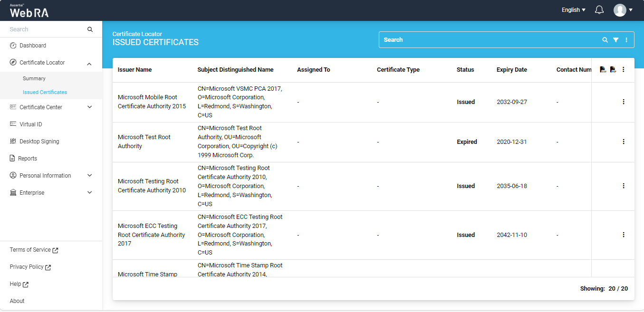644x312 pixels.
Task: Collapse the Certificate Locator section chevron
Action: pyautogui.click(x=89, y=63)
